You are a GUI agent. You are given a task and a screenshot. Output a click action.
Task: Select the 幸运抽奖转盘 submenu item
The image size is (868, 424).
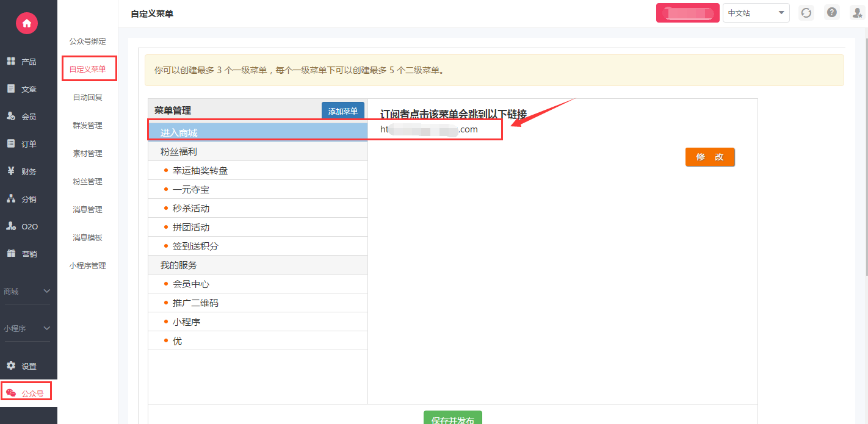point(200,171)
